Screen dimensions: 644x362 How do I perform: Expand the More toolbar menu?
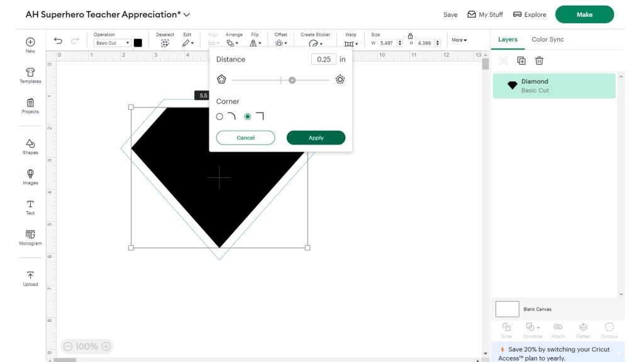[459, 40]
